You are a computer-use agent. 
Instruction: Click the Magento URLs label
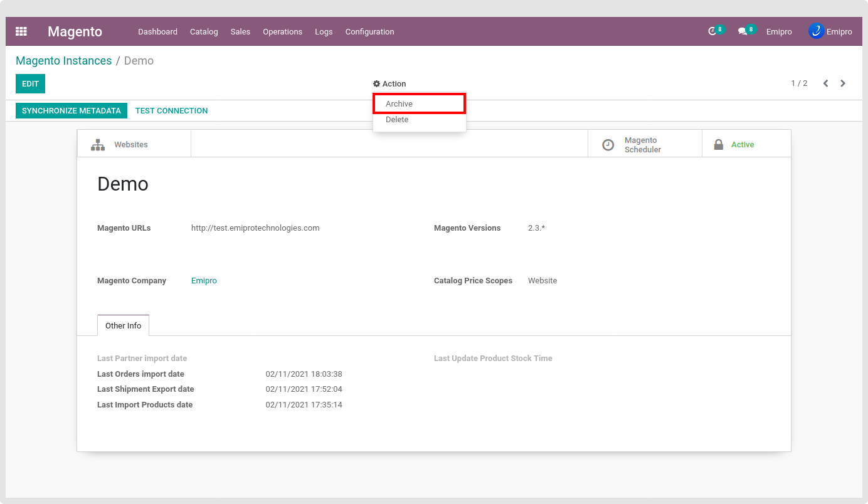124,228
